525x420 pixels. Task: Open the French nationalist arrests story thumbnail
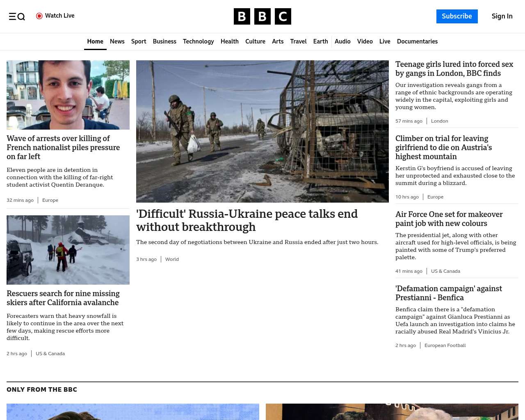[x=68, y=95]
